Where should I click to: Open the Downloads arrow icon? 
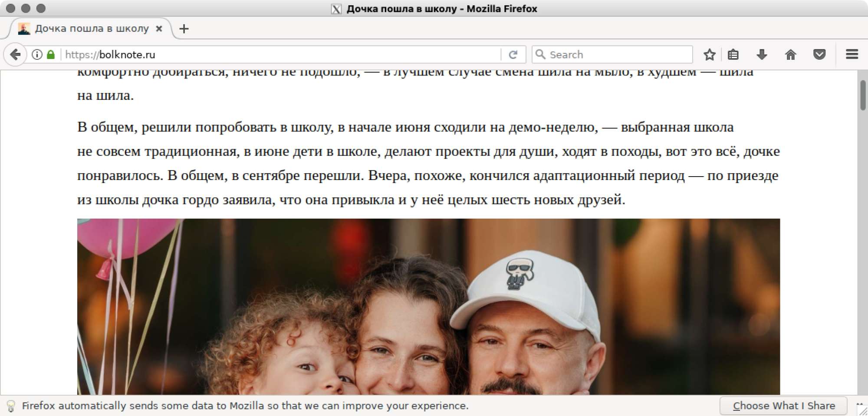coord(762,55)
